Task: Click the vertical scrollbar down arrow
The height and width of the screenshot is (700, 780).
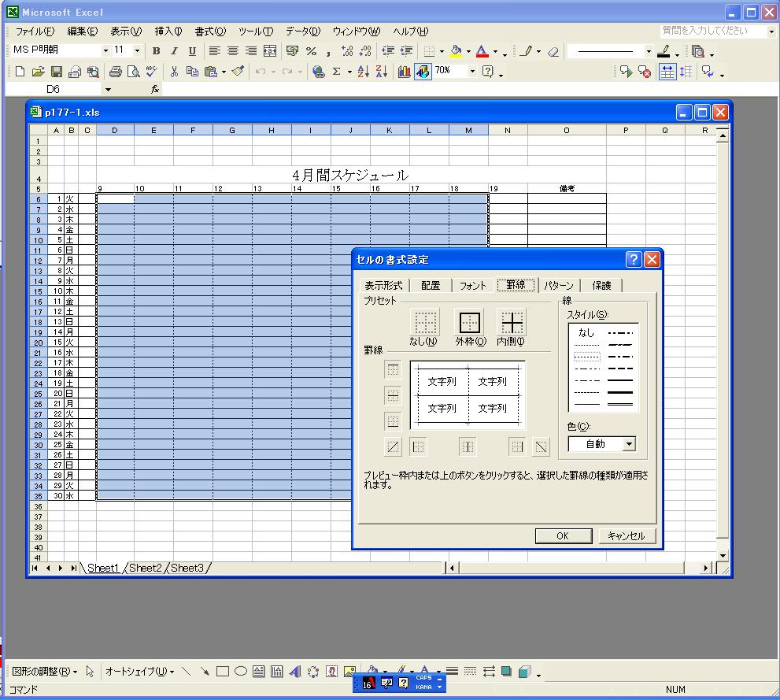Action: coord(723,555)
